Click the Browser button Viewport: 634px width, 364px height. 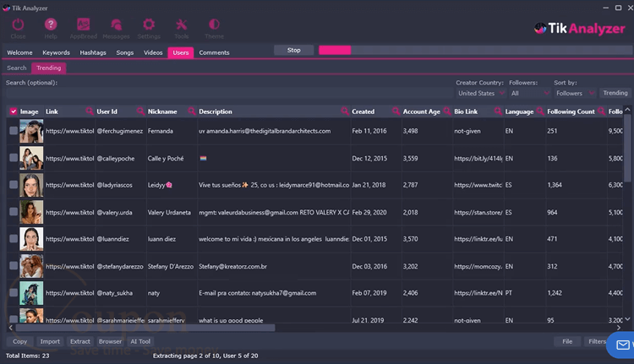pos(110,341)
